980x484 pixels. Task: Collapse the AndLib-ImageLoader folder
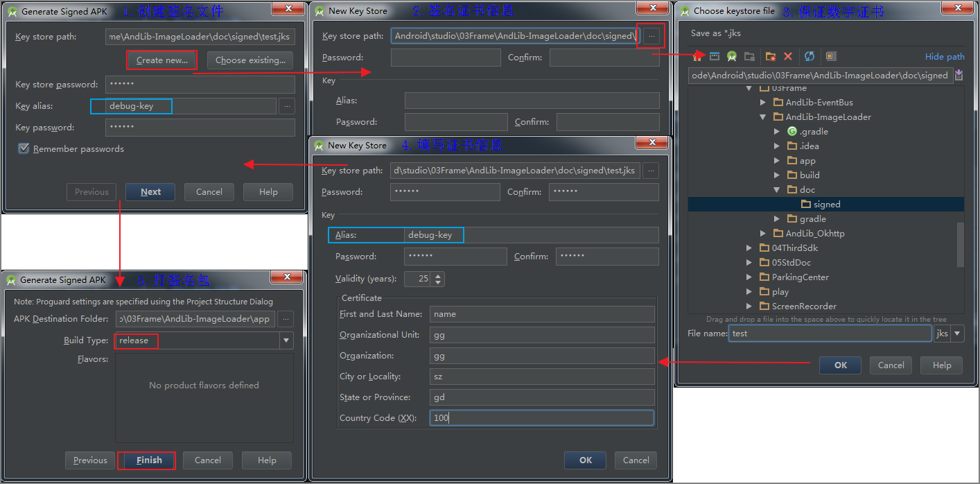tap(763, 117)
